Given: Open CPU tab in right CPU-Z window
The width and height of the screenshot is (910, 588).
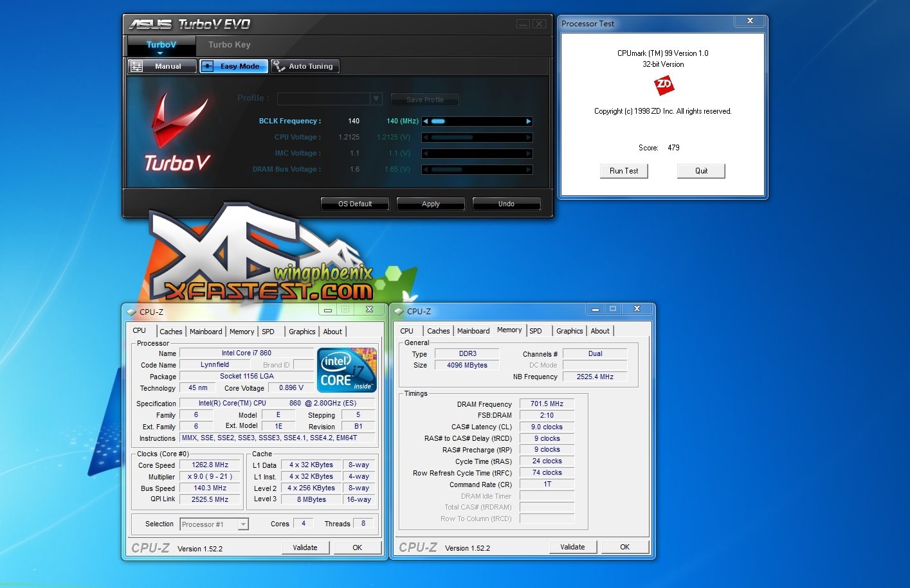Looking at the screenshot, I should click(406, 331).
